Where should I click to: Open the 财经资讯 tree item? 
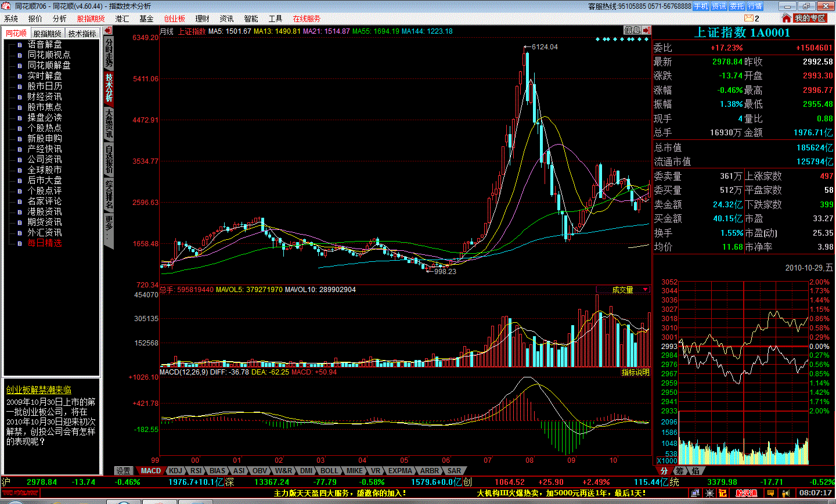[45, 96]
